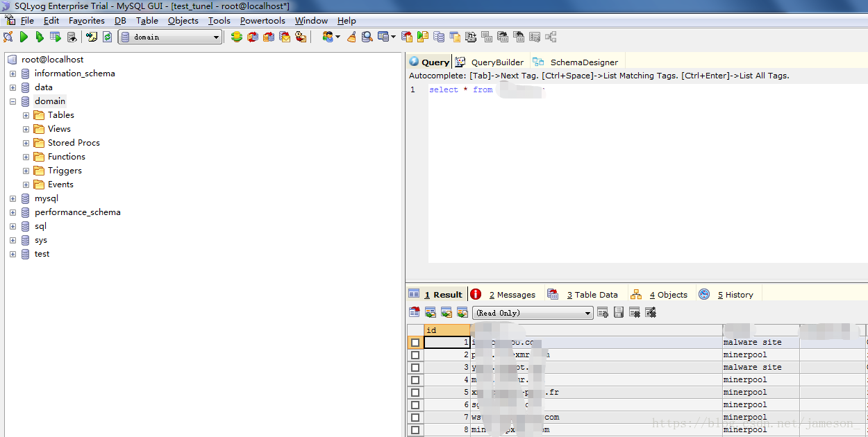Expand the test database node
The height and width of the screenshot is (437, 868).
(x=12, y=254)
